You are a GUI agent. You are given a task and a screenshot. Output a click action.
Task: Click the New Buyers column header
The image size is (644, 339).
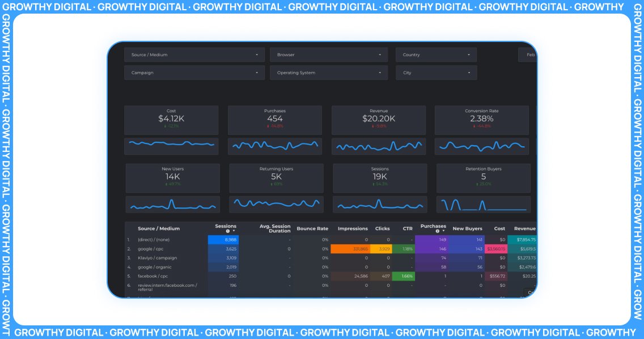(467, 229)
